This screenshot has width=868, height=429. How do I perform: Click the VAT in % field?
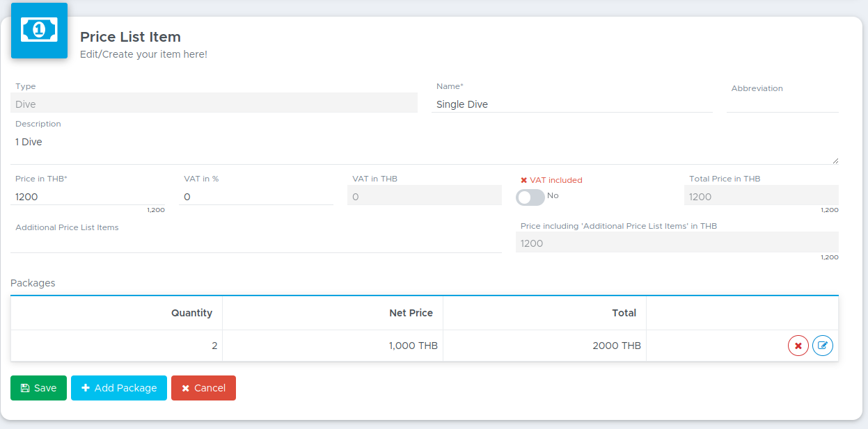[256, 197]
